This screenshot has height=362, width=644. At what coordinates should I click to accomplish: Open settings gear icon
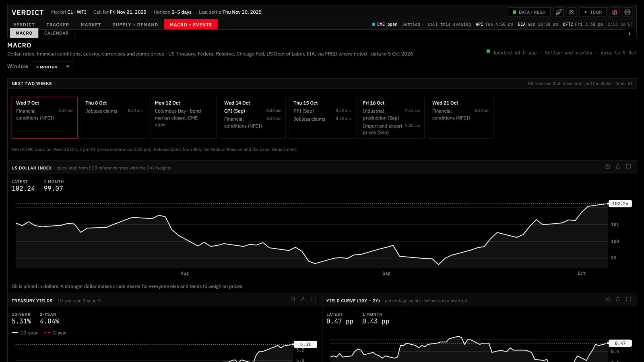point(627,12)
